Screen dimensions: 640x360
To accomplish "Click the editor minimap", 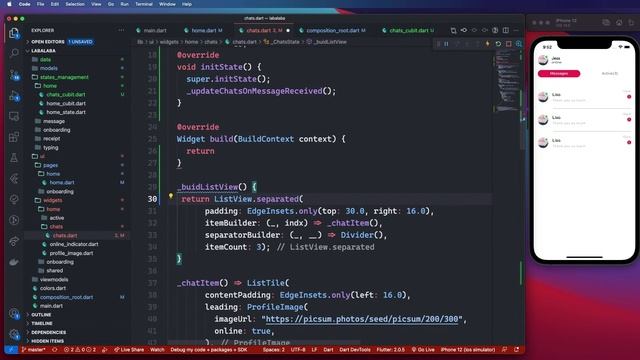I will (508, 82).
